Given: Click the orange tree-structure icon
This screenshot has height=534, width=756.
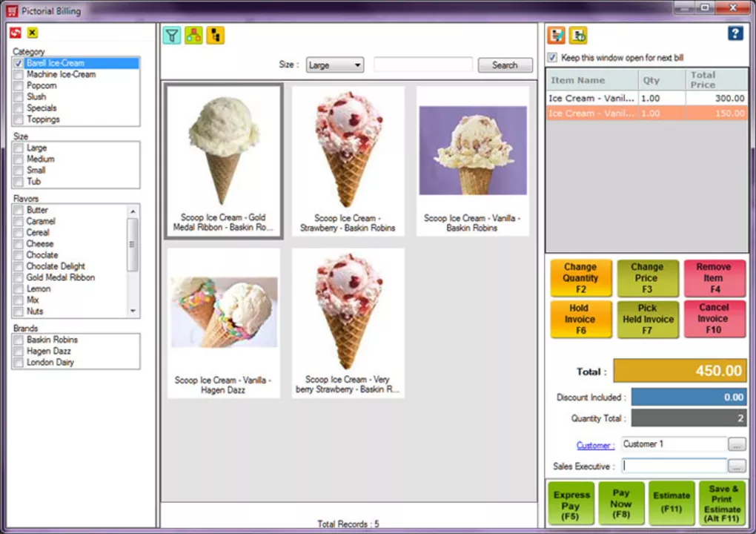Looking at the screenshot, I should point(216,35).
